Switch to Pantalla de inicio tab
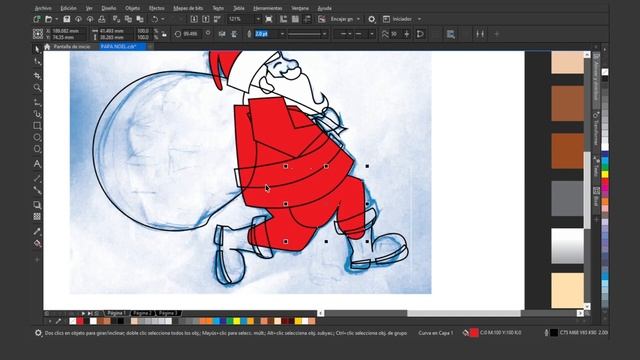640x360 pixels. [x=72, y=47]
